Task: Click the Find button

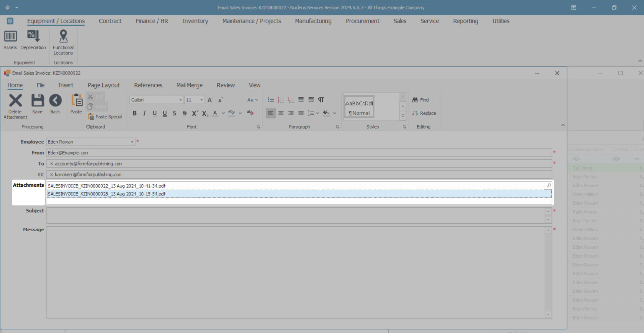Action: (421, 100)
